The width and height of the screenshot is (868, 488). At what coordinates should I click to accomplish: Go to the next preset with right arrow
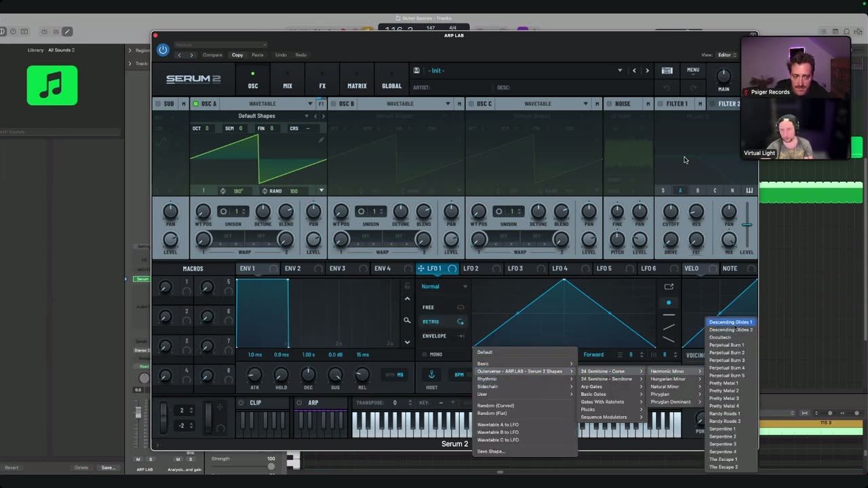coord(647,70)
